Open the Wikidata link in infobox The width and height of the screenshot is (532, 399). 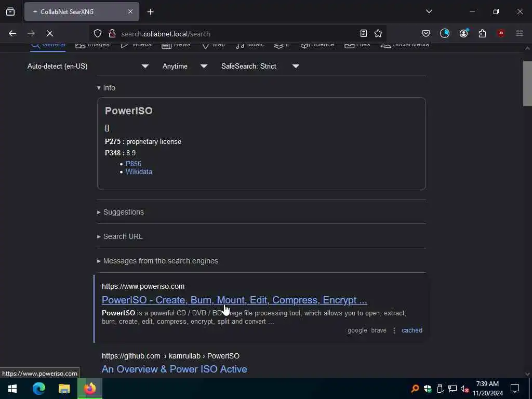(139, 171)
